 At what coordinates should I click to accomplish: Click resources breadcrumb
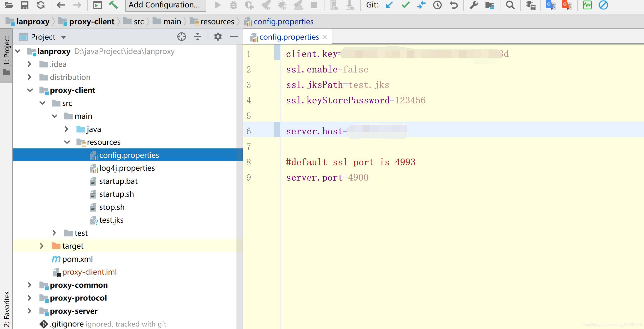[x=212, y=22]
